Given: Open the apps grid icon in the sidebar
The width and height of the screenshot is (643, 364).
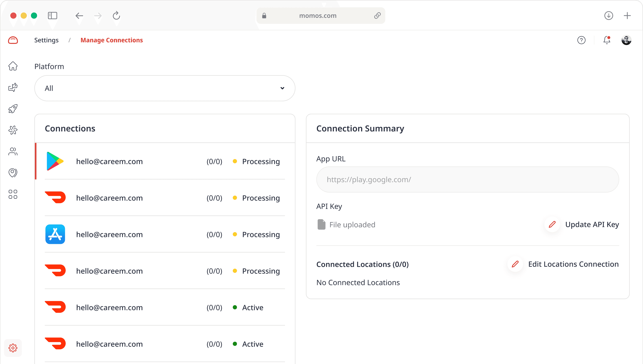Looking at the screenshot, I should pos(13,194).
